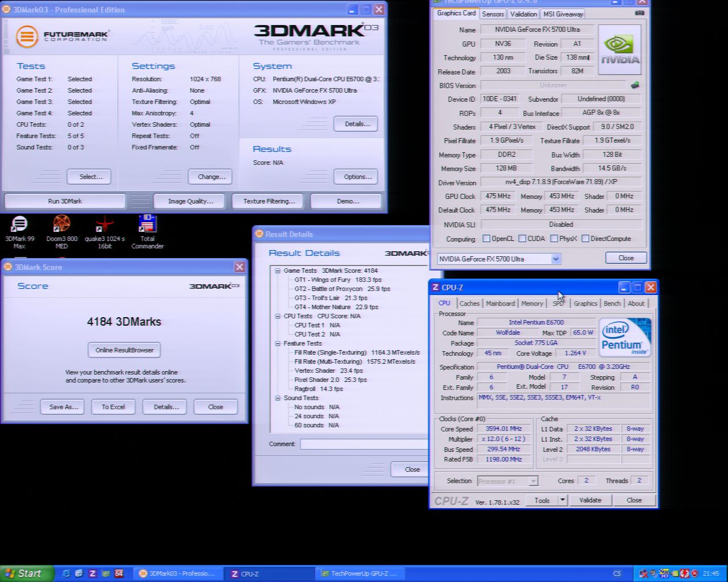Open the Graphics tab in CPU-Z
Image resolution: width=728 pixels, height=582 pixels.
pos(585,304)
